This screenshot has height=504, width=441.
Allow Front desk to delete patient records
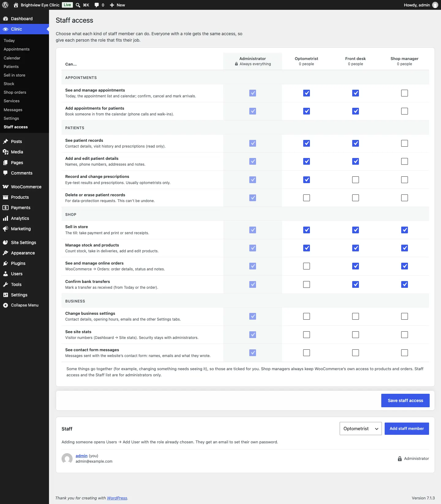point(356,198)
